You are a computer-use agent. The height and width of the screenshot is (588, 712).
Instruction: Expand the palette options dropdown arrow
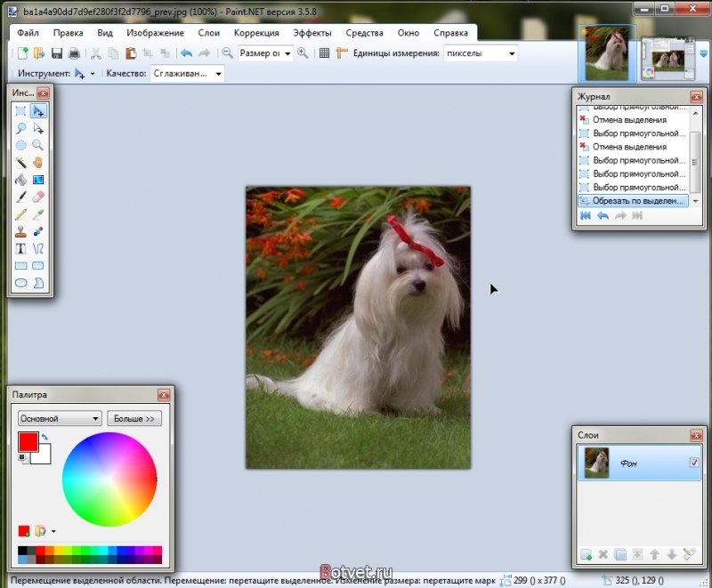click(53, 531)
